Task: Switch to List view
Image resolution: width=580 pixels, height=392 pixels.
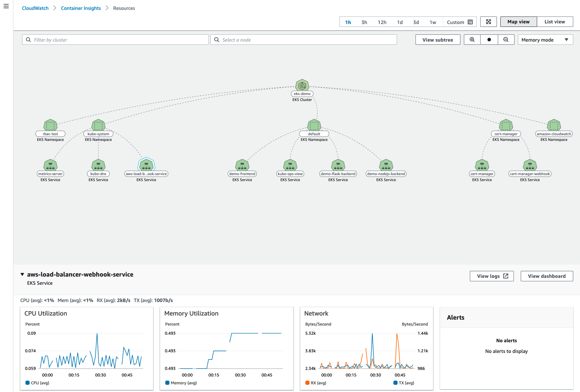Action: tap(554, 22)
